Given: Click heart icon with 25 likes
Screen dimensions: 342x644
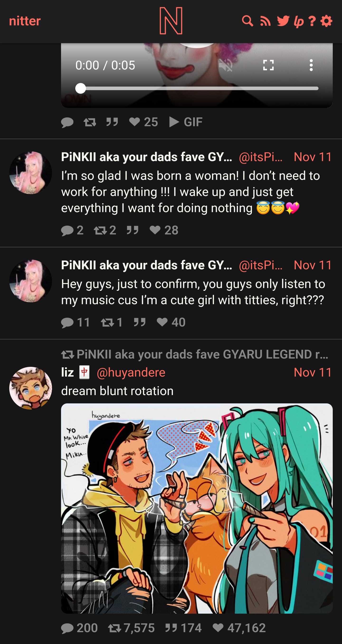Looking at the screenshot, I should coord(134,122).
